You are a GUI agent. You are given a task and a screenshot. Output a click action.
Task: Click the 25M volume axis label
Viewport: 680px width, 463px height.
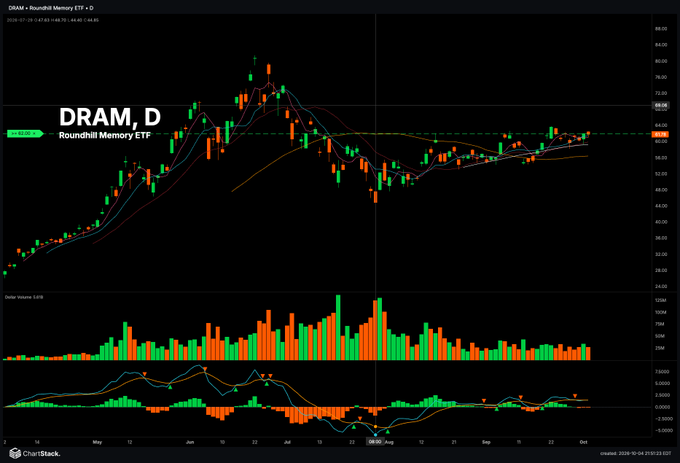[x=660, y=348]
